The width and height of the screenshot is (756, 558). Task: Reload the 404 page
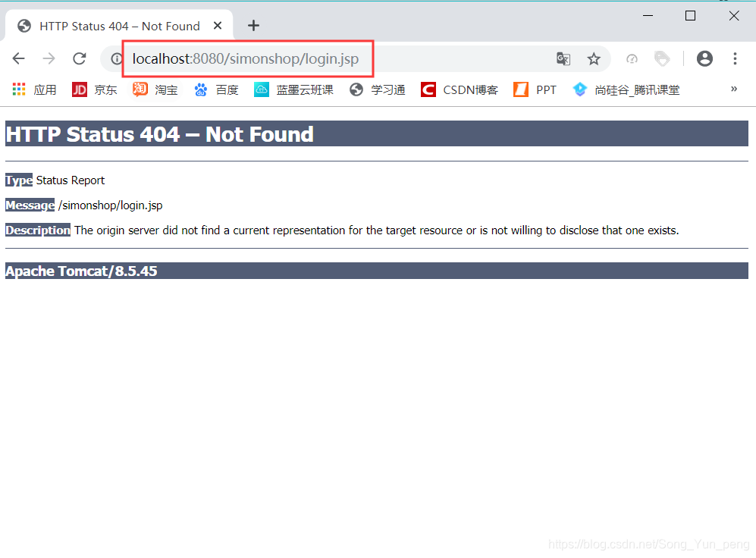pos(80,59)
